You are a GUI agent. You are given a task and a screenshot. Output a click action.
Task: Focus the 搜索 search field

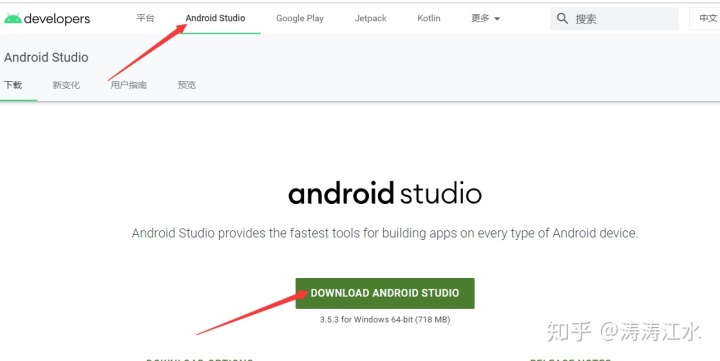pyautogui.click(x=614, y=19)
